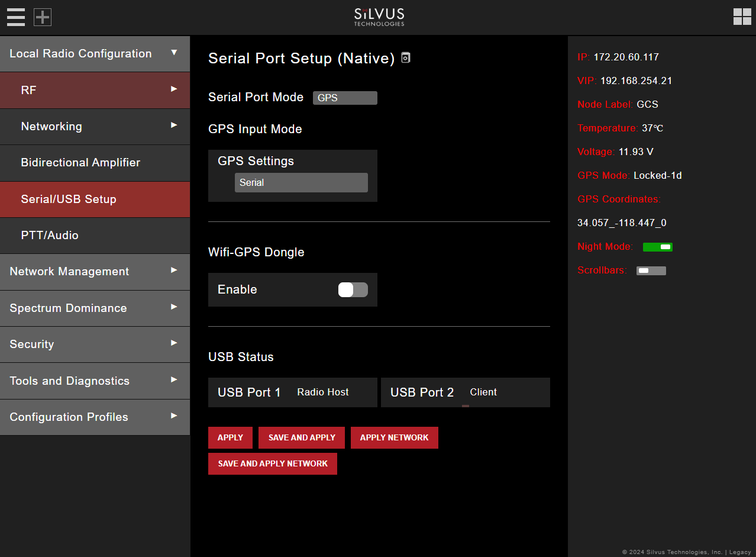756x557 pixels.
Task: Open the Serial Port Mode GPS dropdown
Action: point(345,98)
